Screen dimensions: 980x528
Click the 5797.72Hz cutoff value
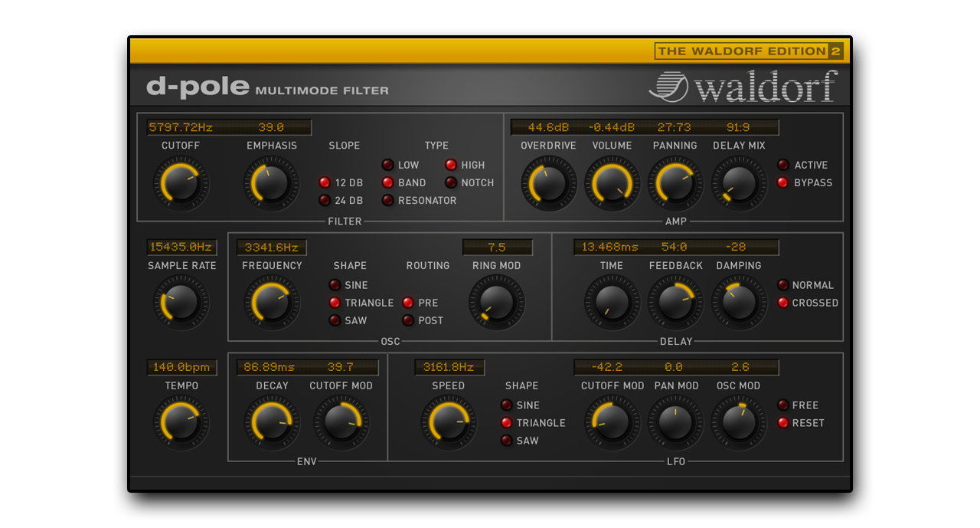coord(181,127)
